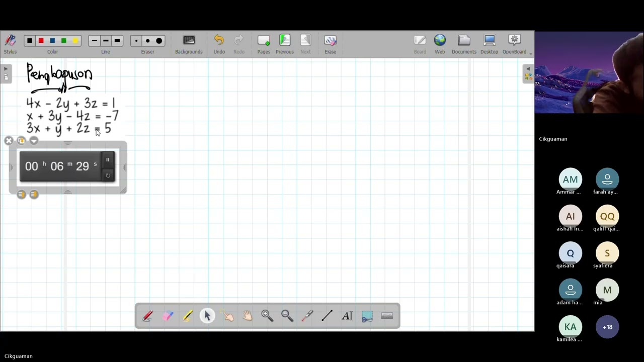Choose the yellow pen color
644x362 pixels.
(75, 41)
